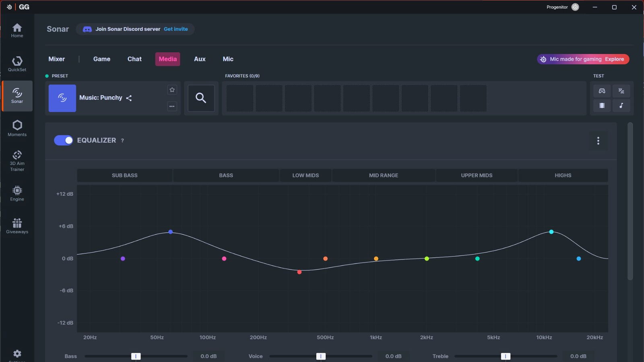This screenshot has width=644, height=362.
Task: Switch to the Mic tab
Action: click(x=228, y=59)
